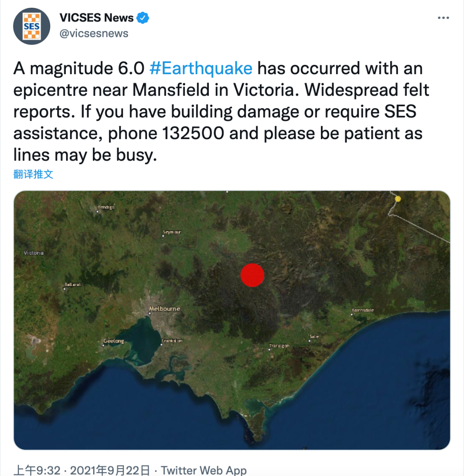Open the Twitter Web App source link
Screen dimensions: 464x476
(x=204, y=470)
